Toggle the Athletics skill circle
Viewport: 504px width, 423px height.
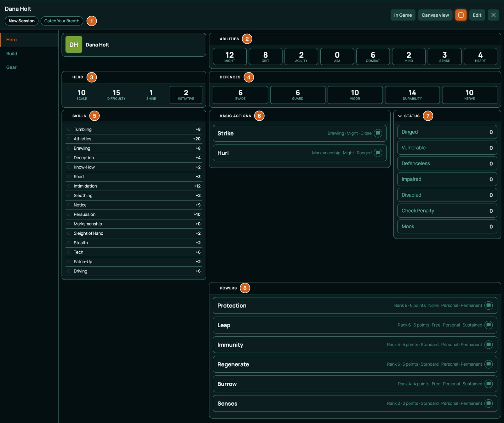click(x=69, y=139)
